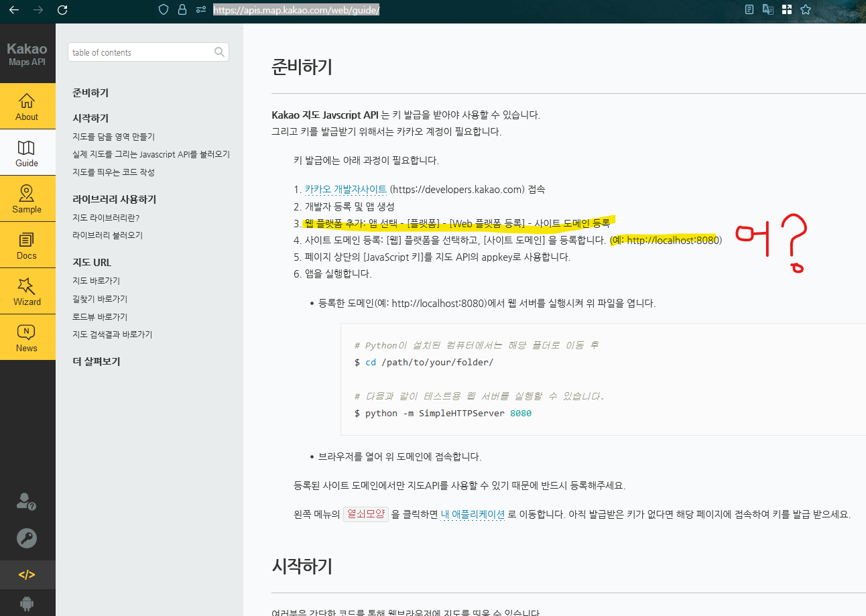This screenshot has width=866, height=616.
Task: Click the 열쇠모양 inline code label
Action: pos(366,515)
